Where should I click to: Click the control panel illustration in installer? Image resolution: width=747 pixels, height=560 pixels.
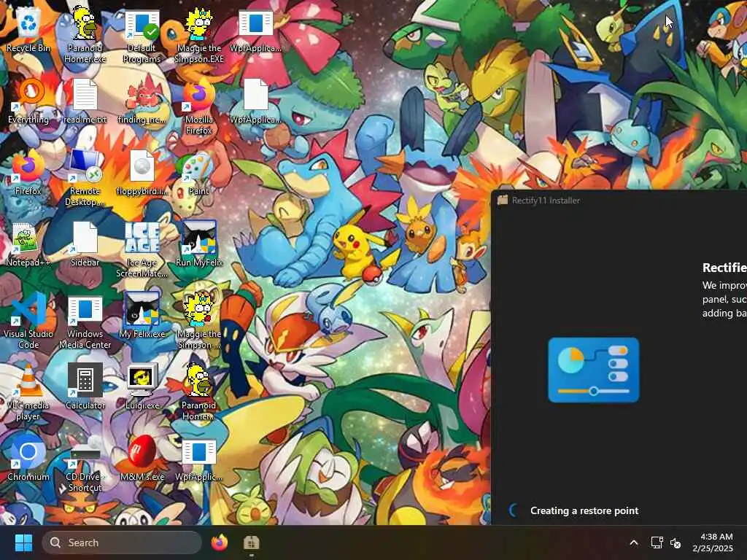(594, 370)
